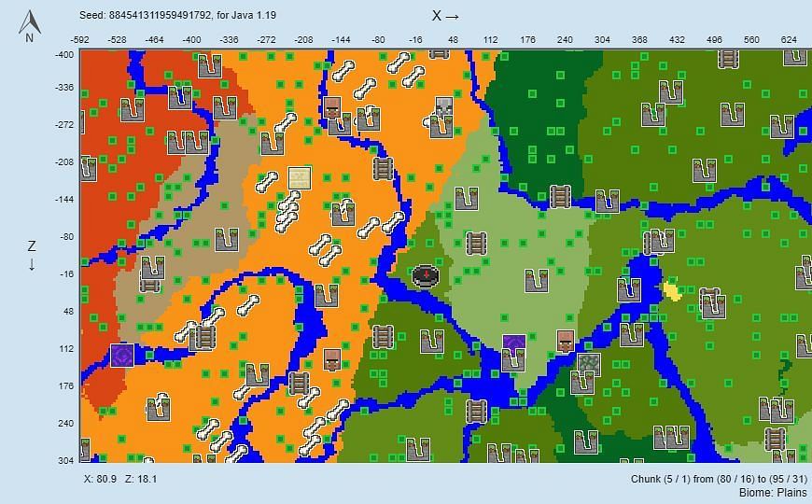Click the ravine icon on the river right of the dark forest mineshaft
812x504 pixels.
(x=608, y=202)
